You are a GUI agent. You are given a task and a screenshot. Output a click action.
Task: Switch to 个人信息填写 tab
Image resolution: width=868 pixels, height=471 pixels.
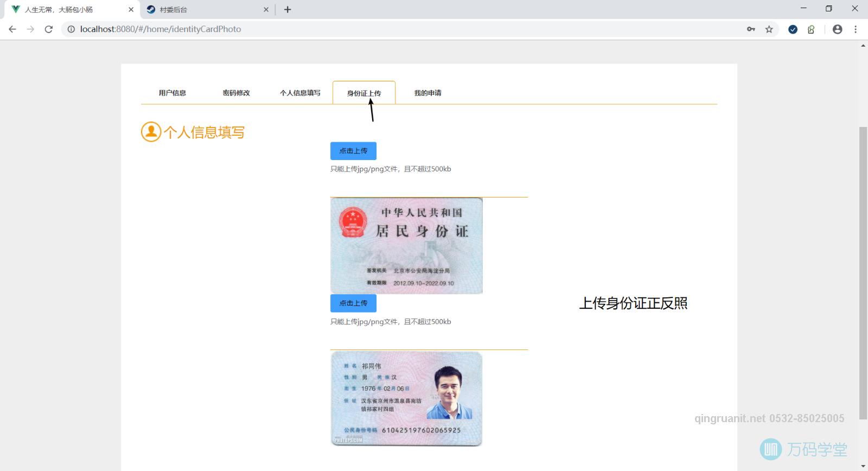300,93
